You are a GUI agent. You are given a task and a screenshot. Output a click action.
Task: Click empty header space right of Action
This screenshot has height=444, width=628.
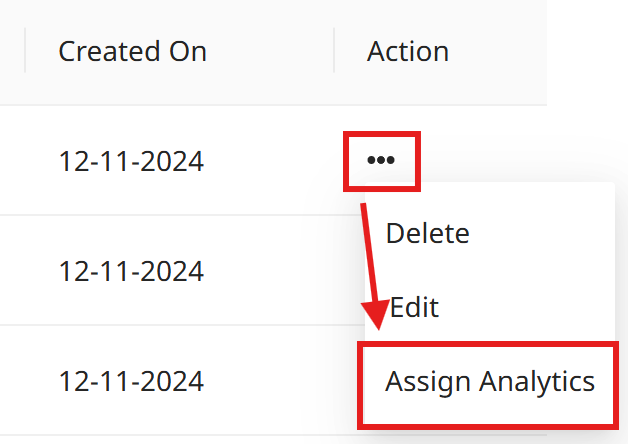(500, 51)
